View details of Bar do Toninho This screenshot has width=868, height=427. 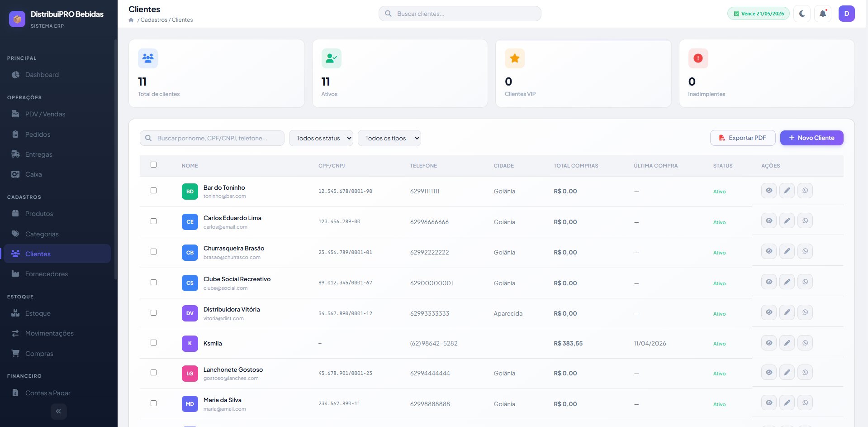pos(769,191)
